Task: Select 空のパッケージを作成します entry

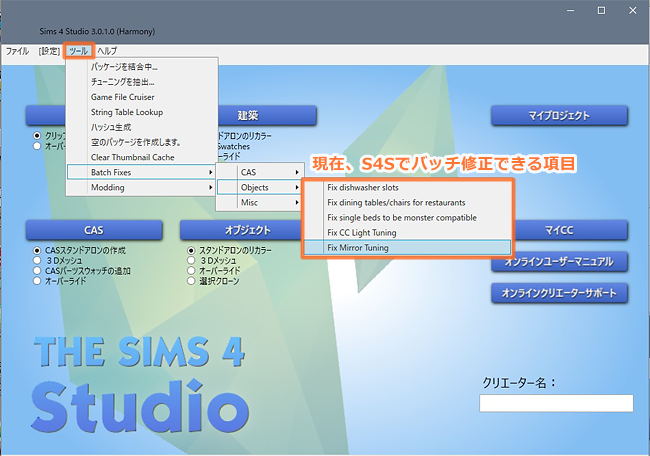Action: pos(142,142)
